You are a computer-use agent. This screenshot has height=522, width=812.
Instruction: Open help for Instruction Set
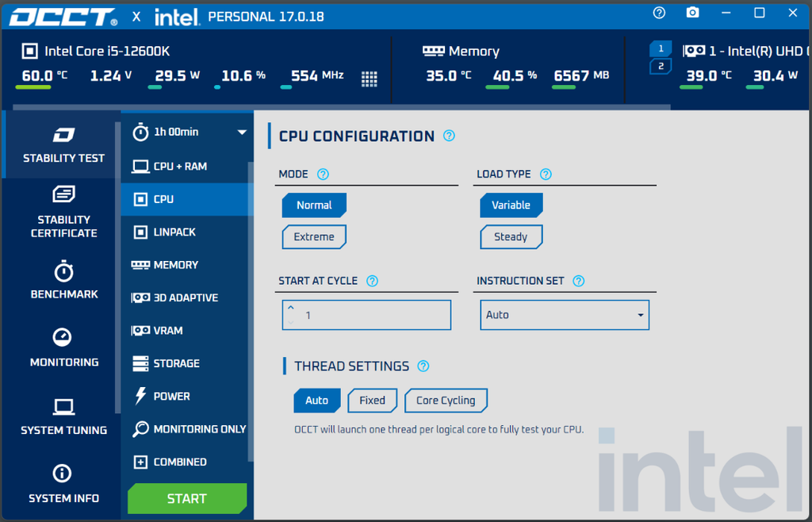click(578, 281)
